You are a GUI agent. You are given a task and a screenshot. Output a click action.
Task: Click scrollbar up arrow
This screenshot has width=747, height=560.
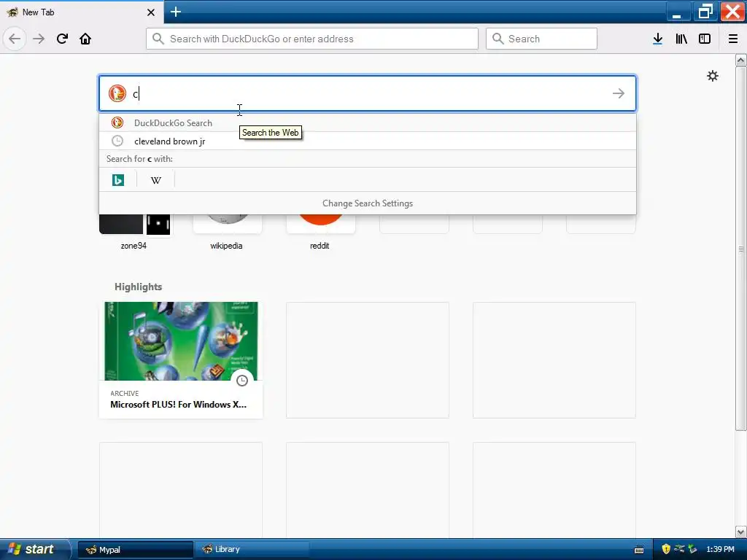tap(741, 60)
